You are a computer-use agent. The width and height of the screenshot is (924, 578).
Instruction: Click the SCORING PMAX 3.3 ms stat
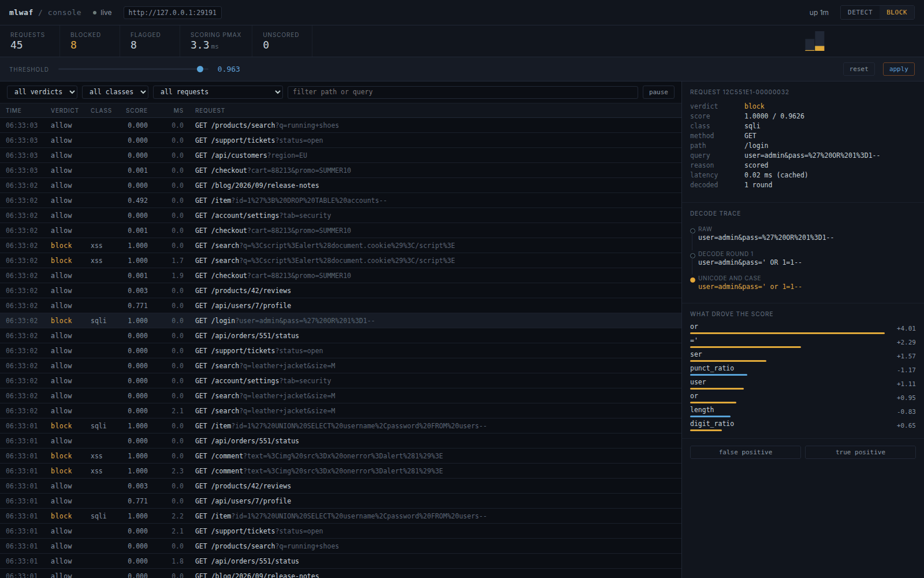pyautogui.click(x=216, y=41)
